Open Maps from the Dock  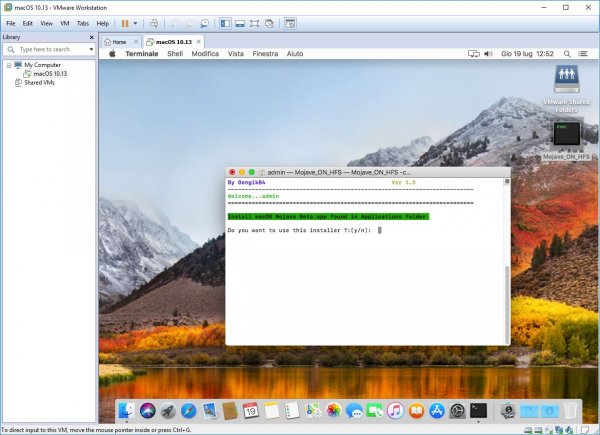pyautogui.click(x=313, y=411)
